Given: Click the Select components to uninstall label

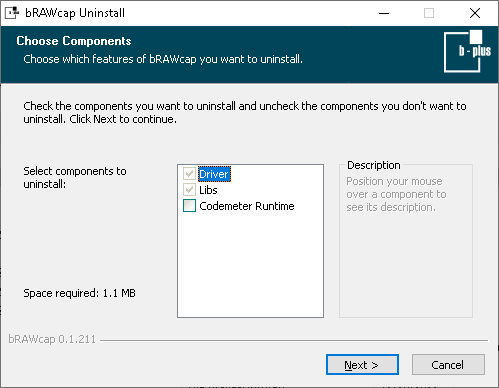Looking at the screenshot, I should click(75, 177).
